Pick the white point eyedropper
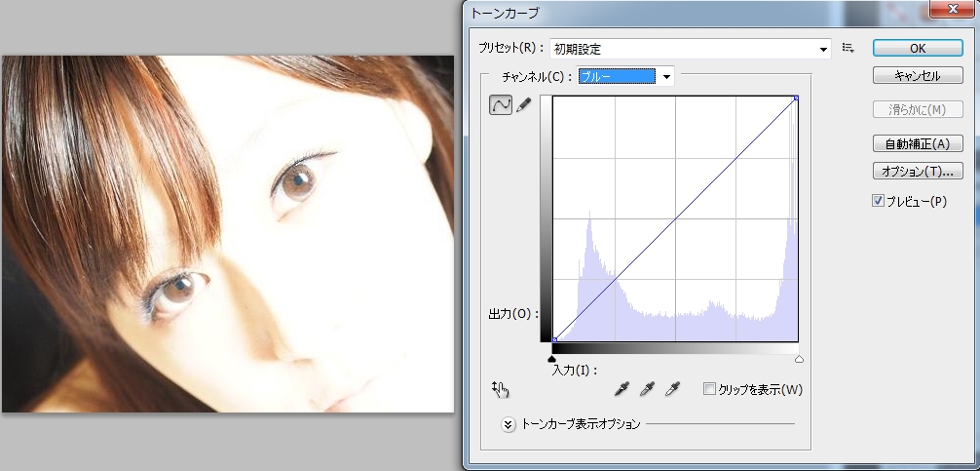The image size is (980, 471). pyautogui.click(x=672, y=389)
